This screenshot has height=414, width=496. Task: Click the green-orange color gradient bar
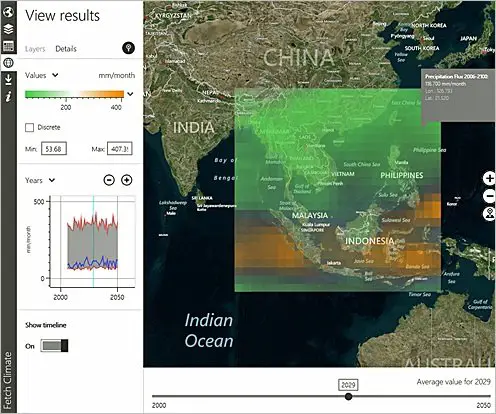(x=74, y=94)
